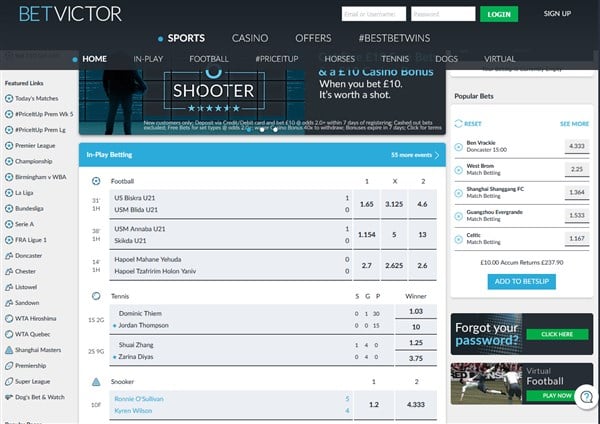
Task: Click the horse icon beside Listowel
Action: pyautogui.click(x=9, y=287)
